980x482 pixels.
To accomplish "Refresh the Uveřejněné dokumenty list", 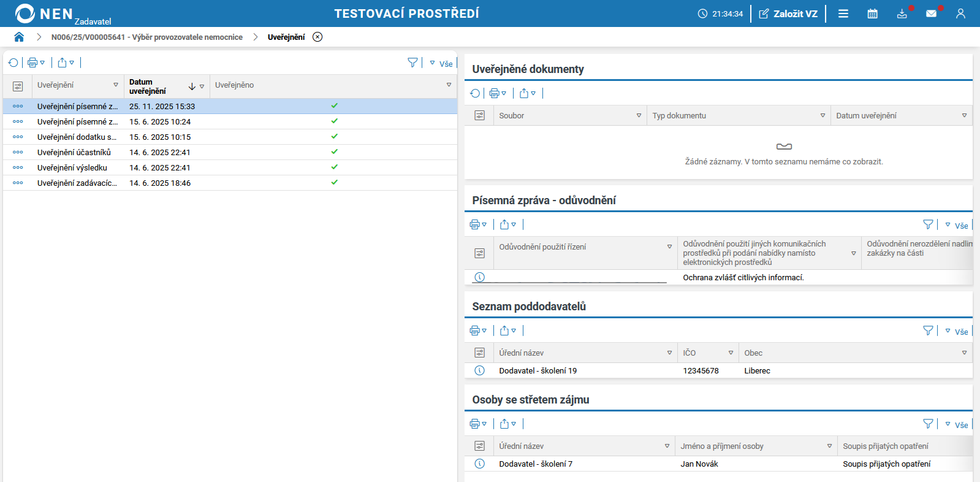I will (x=475, y=93).
